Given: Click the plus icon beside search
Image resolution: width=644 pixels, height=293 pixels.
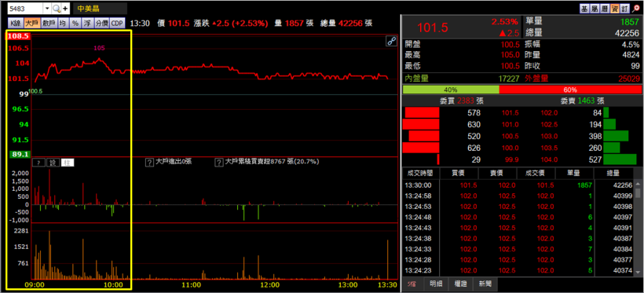Looking at the screenshot, I should [x=65, y=9].
